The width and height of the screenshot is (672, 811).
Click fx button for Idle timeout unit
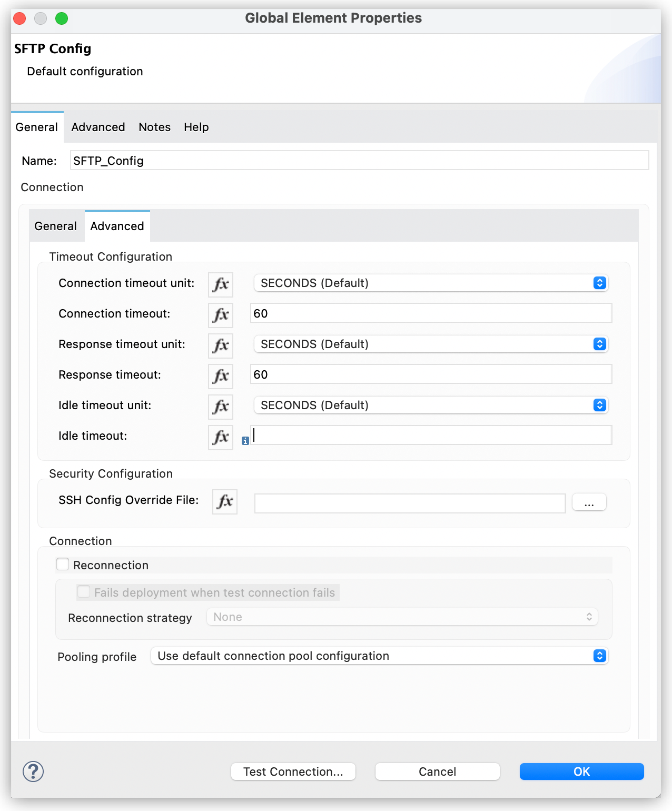[x=221, y=407]
